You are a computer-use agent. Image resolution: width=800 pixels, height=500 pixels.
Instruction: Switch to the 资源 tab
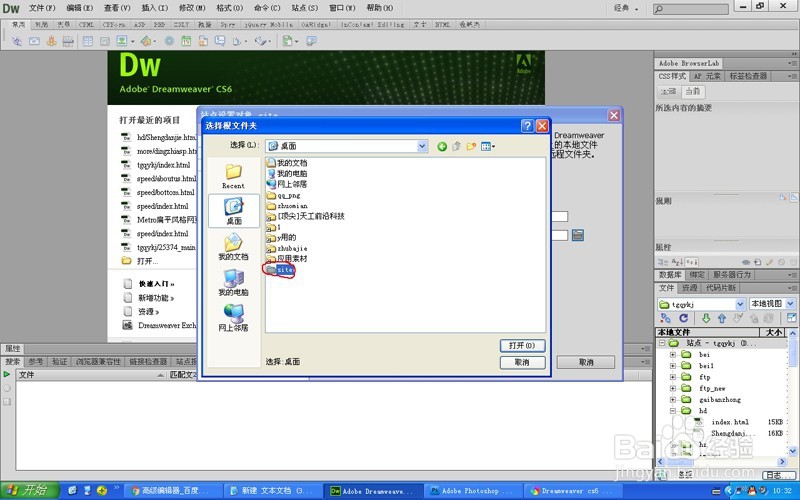[x=690, y=288]
